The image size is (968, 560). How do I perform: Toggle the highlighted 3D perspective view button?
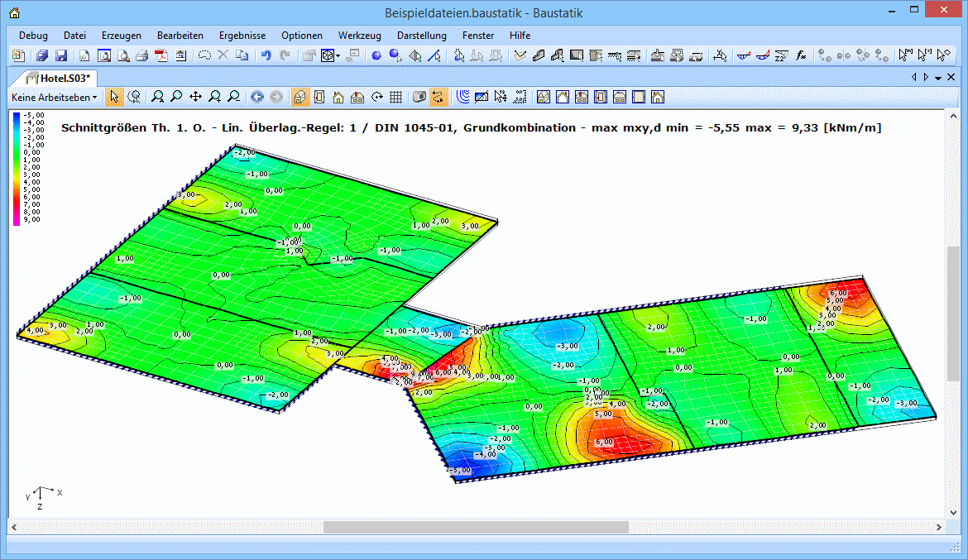point(300,97)
